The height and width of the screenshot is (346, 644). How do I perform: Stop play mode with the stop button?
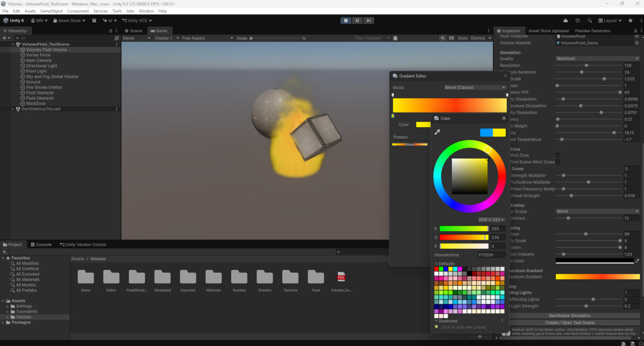pyautogui.click(x=346, y=20)
